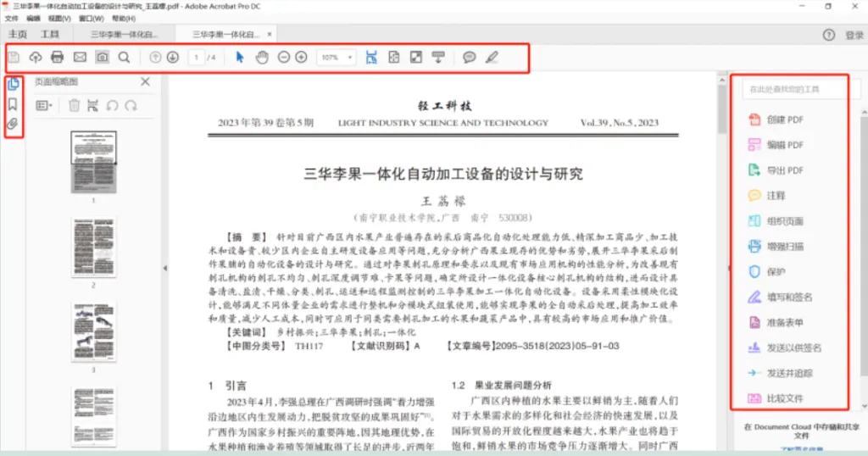Switch to the 工具 tab
Image resolution: width=868 pixels, height=456 pixels.
click(50, 34)
